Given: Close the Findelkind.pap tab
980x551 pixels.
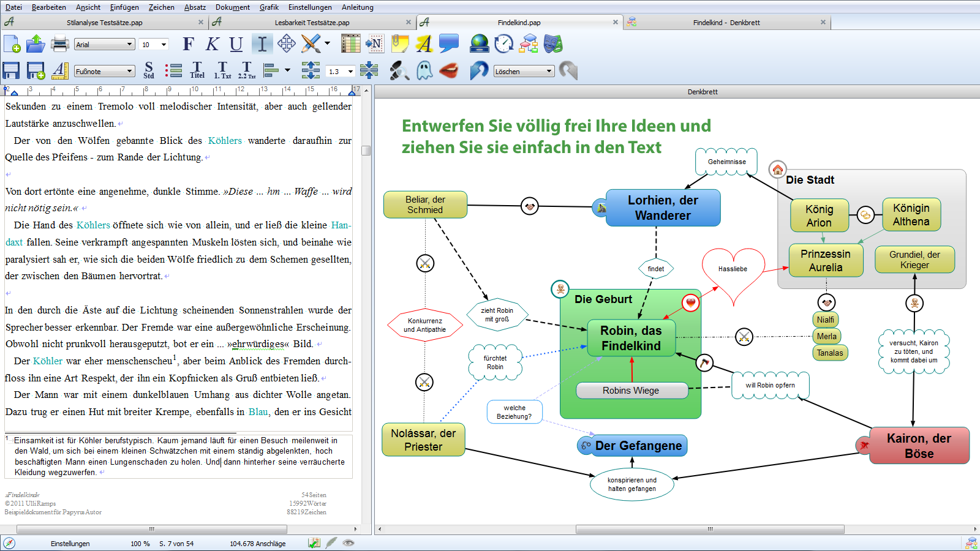Looking at the screenshot, I should click(x=616, y=22).
